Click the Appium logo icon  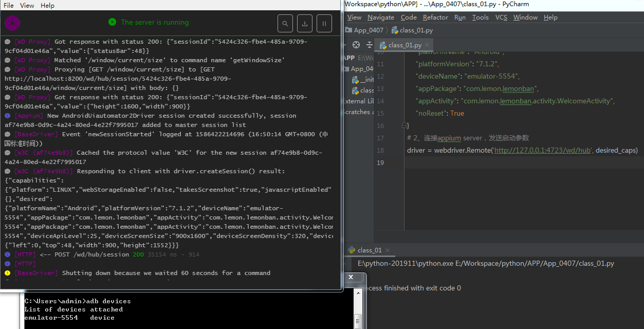point(12,23)
